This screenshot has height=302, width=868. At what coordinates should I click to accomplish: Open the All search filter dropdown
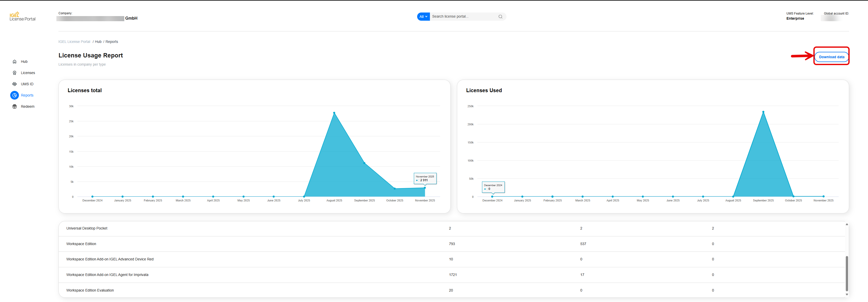point(423,17)
